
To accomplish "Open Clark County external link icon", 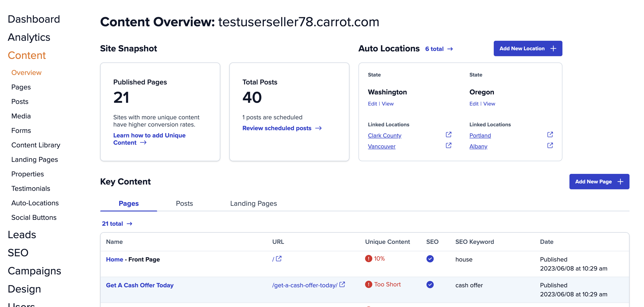I will tap(448, 135).
